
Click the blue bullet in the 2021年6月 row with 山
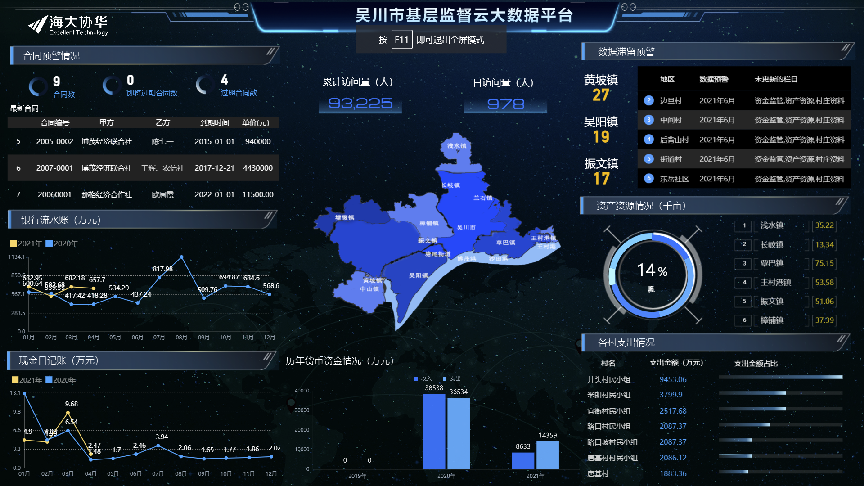(649, 139)
